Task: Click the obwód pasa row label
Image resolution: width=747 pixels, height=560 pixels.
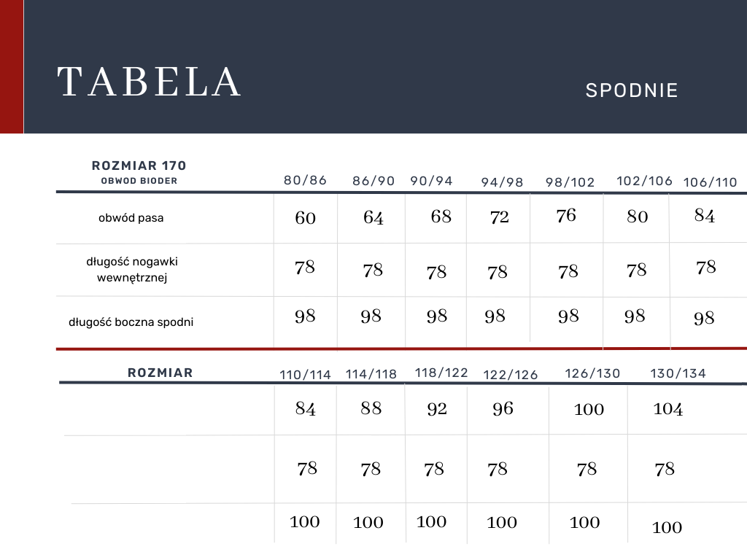Action: coord(131,218)
